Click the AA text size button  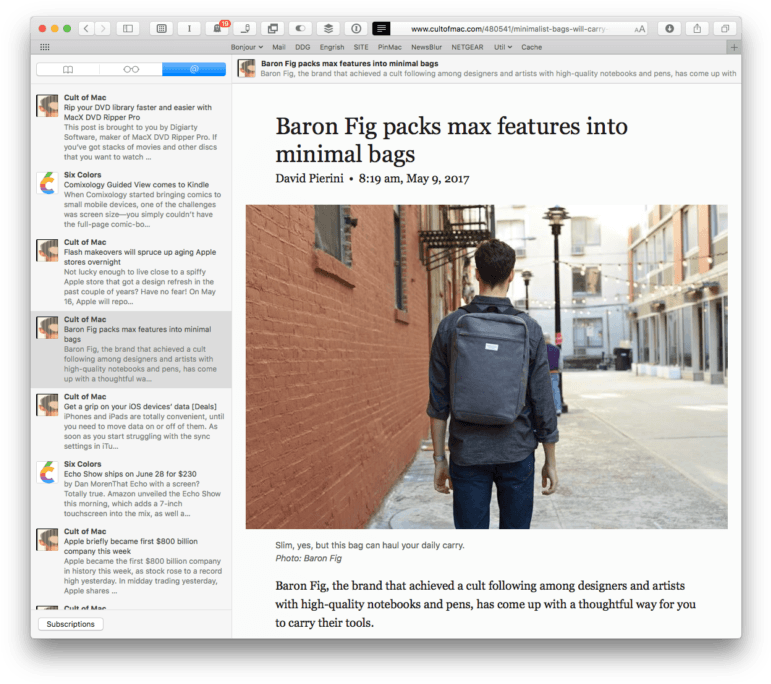(639, 29)
